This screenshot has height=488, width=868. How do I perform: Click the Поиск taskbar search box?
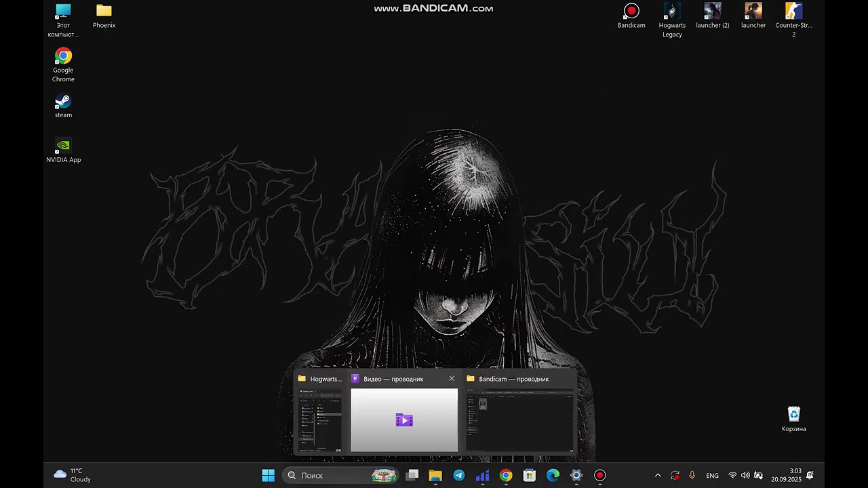click(x=341, y=475)
